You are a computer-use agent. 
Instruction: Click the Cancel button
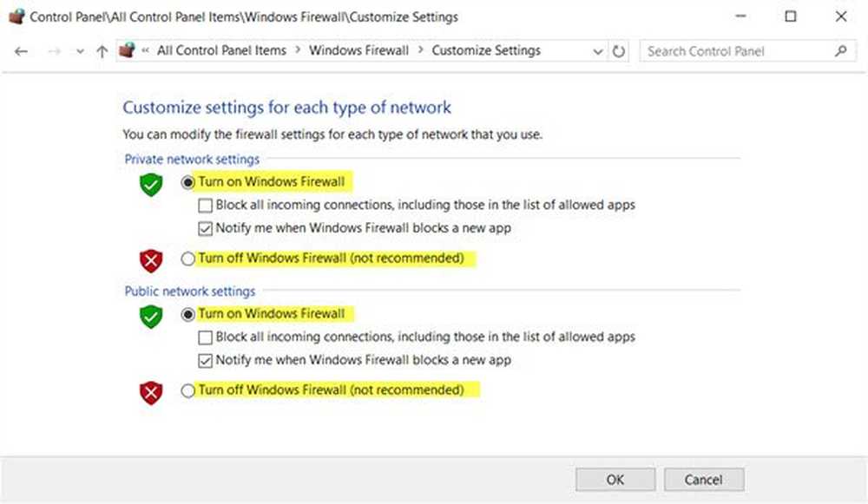[x=704, y=480]
